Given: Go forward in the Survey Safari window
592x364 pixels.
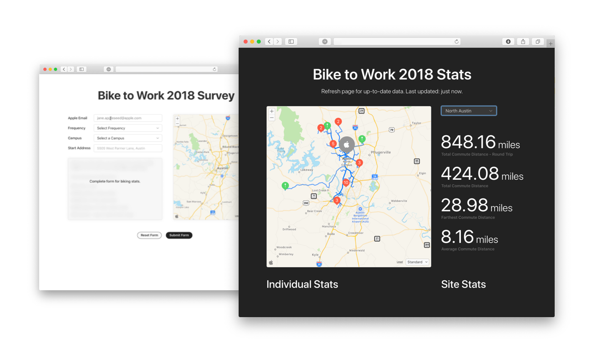Looking at the screenshot, I should (x=71, y=69).
